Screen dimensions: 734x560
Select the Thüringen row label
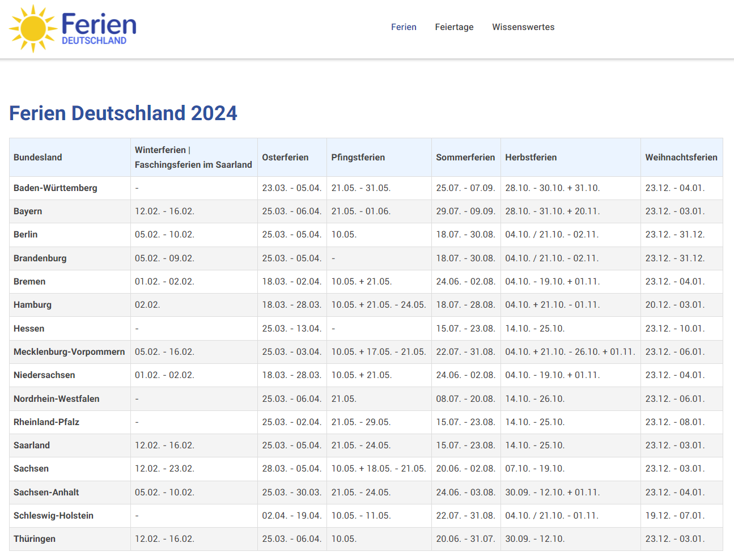(35, 539)
